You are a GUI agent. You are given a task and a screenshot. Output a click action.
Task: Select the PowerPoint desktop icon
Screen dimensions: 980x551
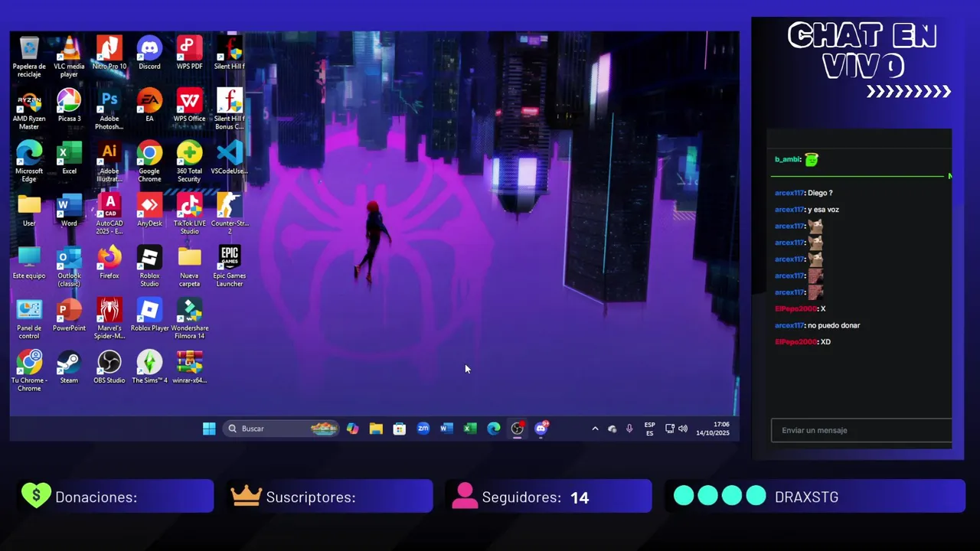tap(69, 315)
